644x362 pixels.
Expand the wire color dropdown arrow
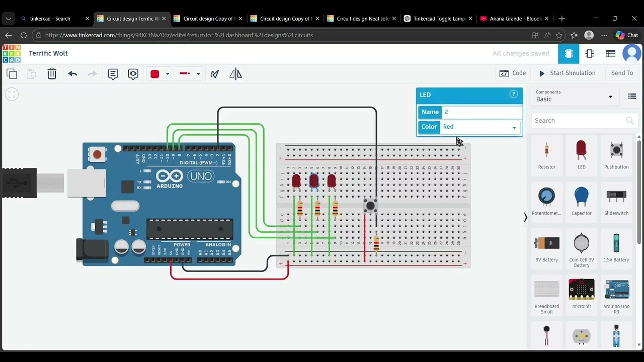(x=168, y=74)
